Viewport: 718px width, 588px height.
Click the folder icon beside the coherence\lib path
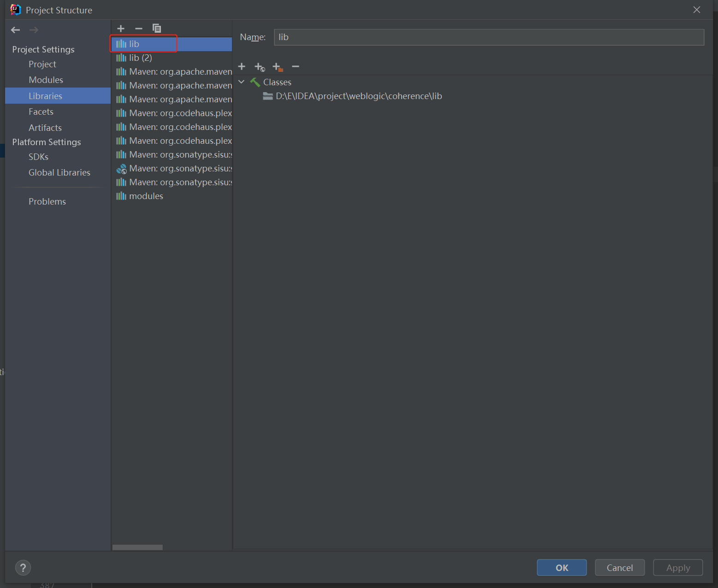tap(268, 96)
